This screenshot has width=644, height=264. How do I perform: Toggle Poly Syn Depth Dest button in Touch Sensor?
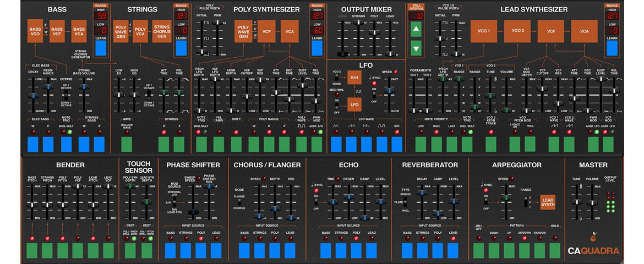pos(130,250)
